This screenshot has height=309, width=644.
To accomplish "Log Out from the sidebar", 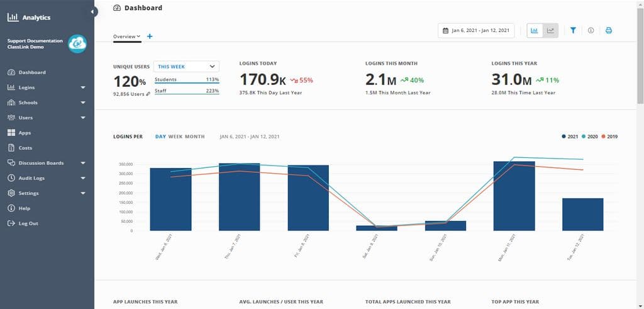I will pyautogui.click(x=28, y=223).
